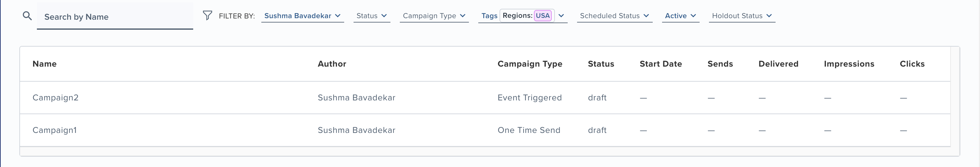Expand the Status filter dropdown
This screenshot has height=167, width=980.
[x=372, y=16]
